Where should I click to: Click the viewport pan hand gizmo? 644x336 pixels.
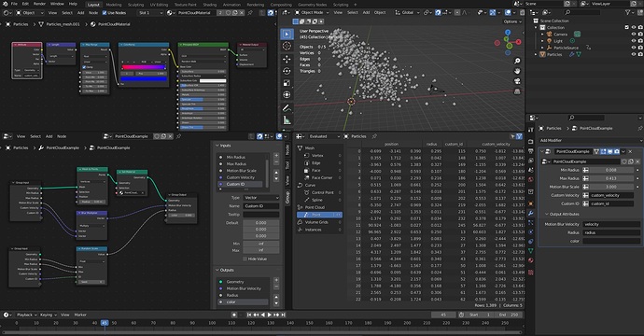(x=517, y=71)
